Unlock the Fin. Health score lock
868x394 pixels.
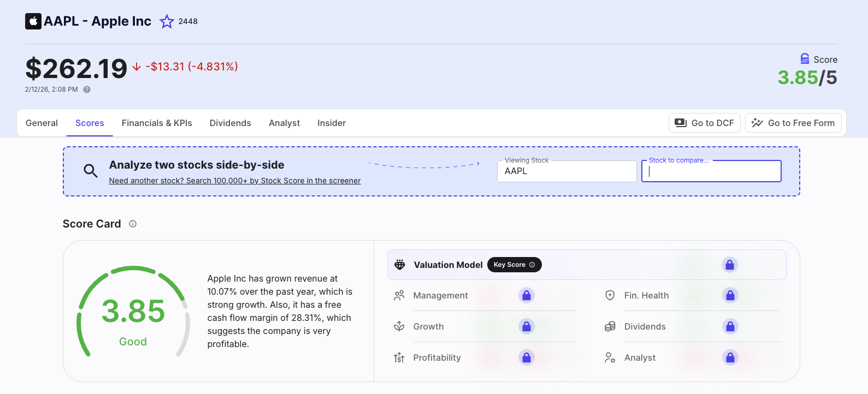730,295
